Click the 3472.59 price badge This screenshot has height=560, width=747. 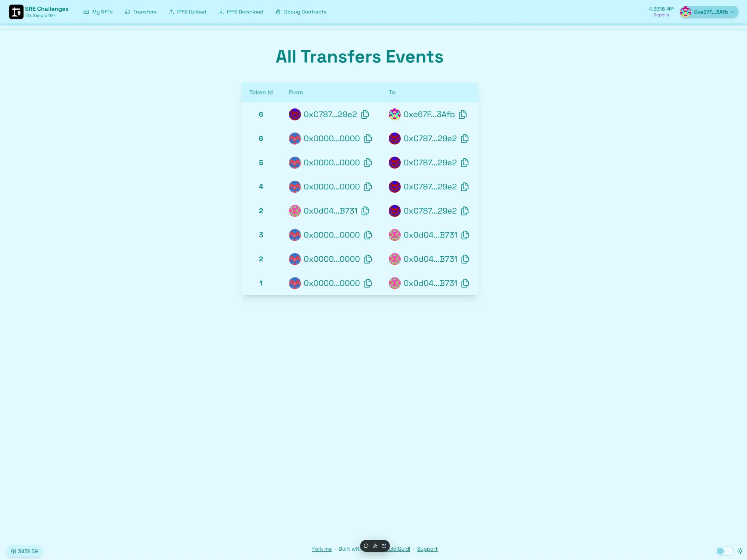coord(24,551)
